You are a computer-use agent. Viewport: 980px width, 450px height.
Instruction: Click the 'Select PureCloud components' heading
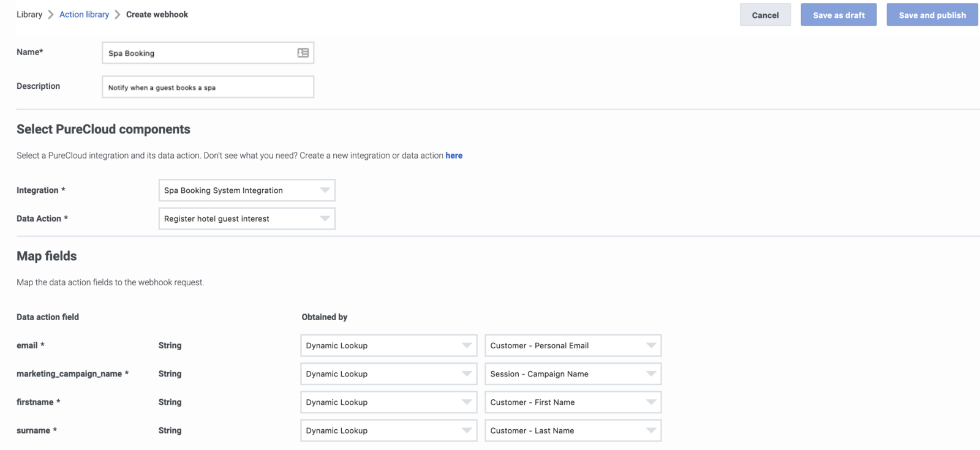click(x=104, y=129)
